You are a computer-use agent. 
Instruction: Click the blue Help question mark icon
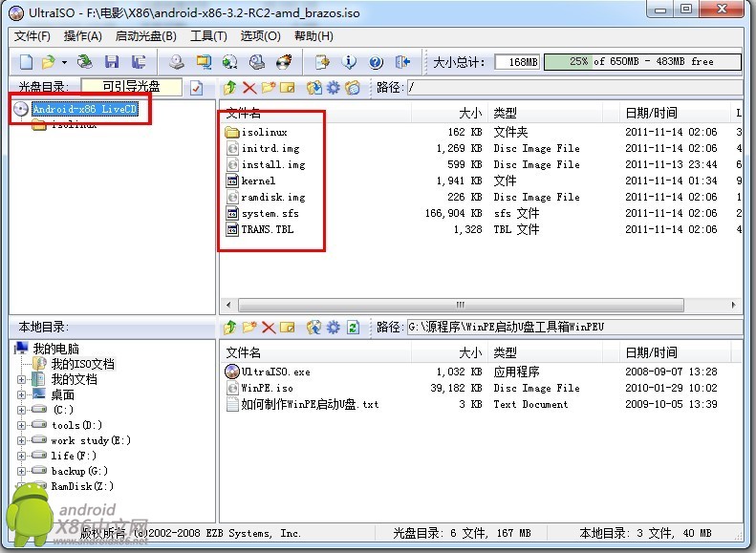pos(376,62)
